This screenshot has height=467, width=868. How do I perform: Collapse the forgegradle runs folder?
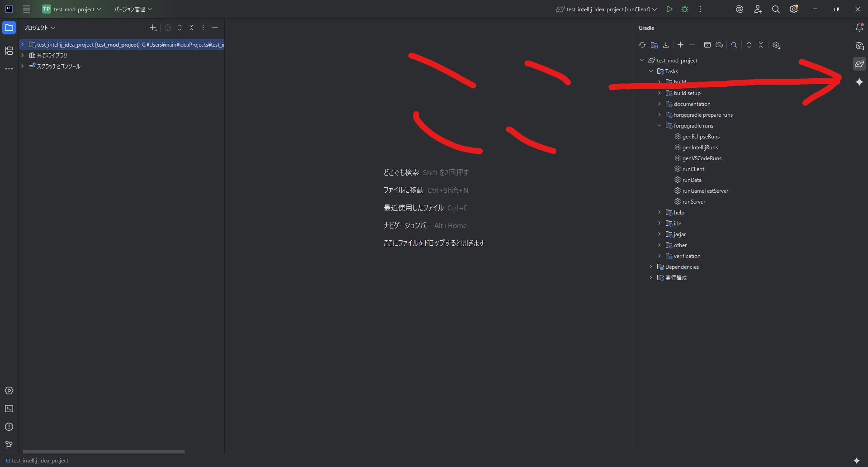(659, 126)
